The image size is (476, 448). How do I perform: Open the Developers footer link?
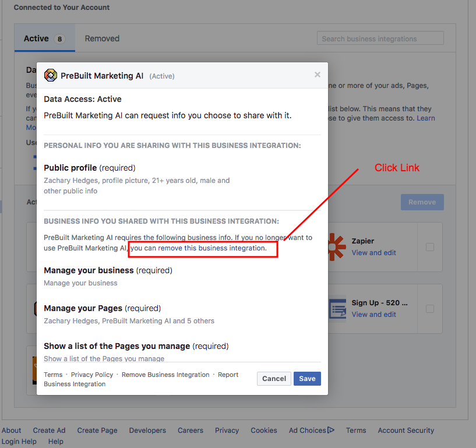(x=147, y=430)
